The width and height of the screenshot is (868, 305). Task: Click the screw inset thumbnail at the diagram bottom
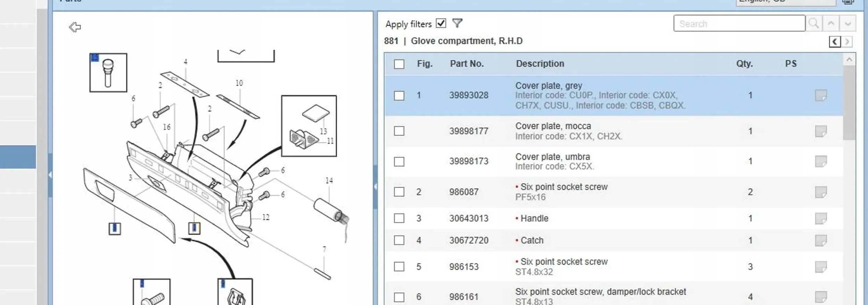click(152, 292)
